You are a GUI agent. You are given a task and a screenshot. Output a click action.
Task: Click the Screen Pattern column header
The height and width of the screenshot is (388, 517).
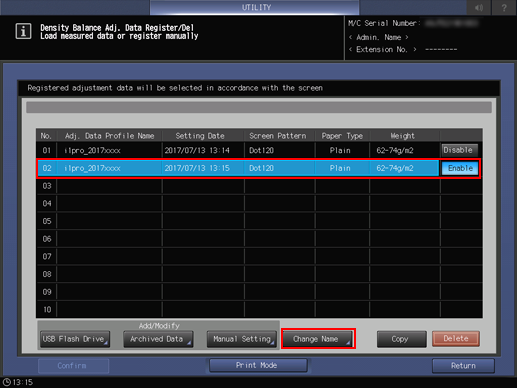point(278,136)
